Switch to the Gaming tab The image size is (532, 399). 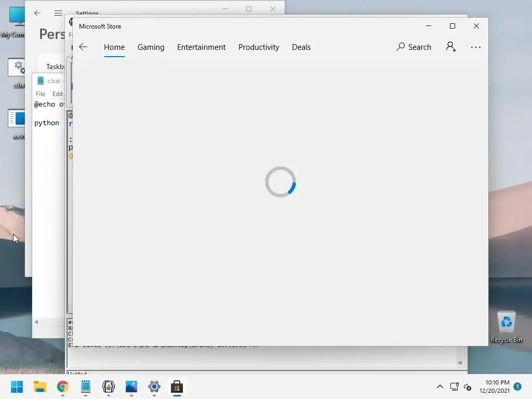coord(151,47)
